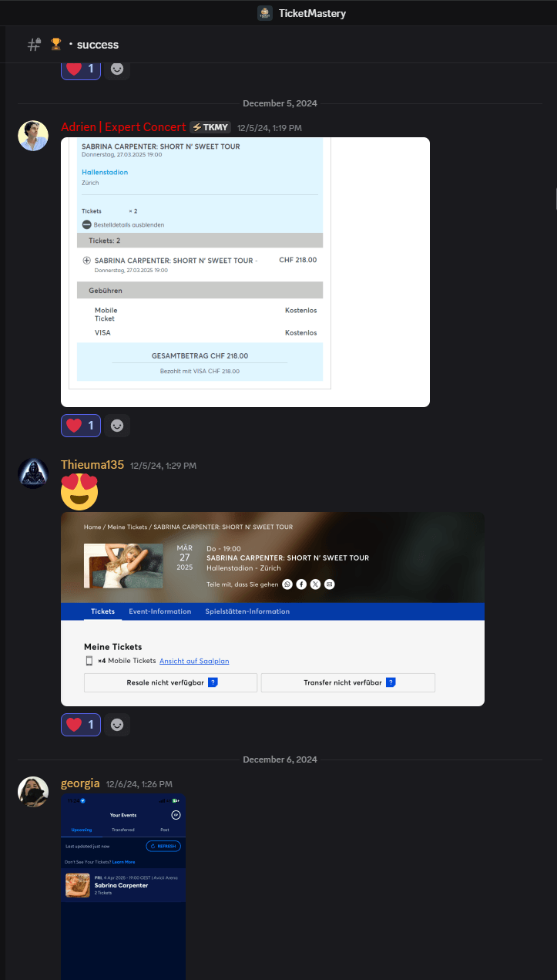Add reaction with smiley under Thieuma135's post
This screenshot has width=557, height=980.
117,725
